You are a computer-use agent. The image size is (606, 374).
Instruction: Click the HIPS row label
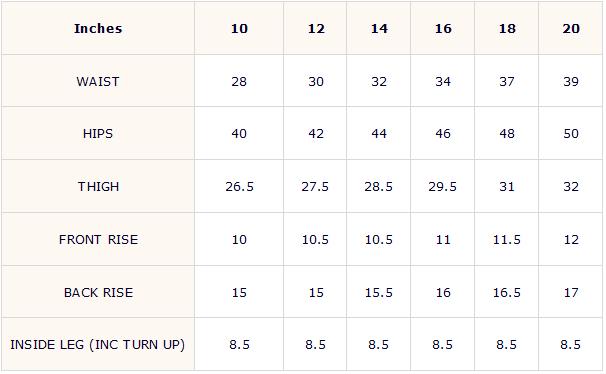(x=98, y=134)
